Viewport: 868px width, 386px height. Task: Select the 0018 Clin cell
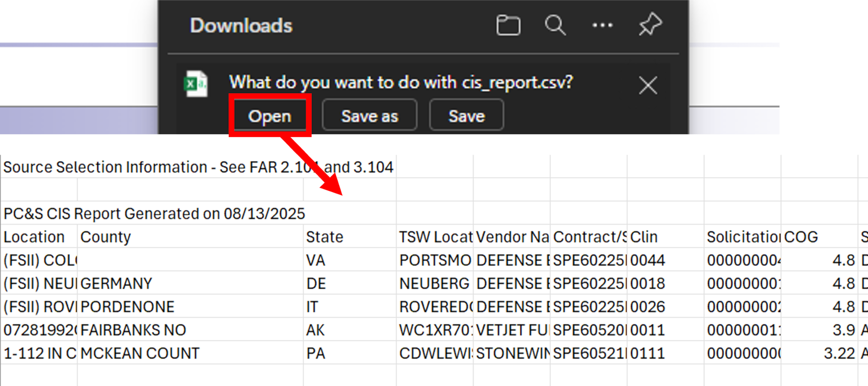665,283
